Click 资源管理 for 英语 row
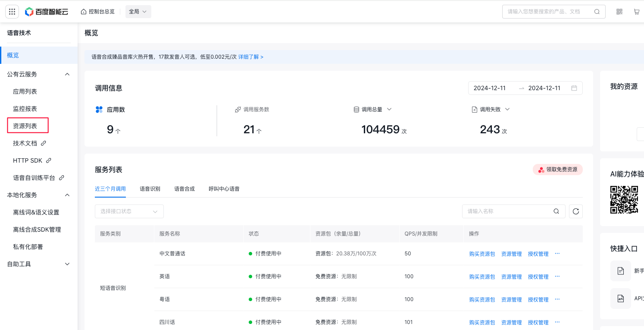The height and width of the screenshot is (330, 644). 512,277
